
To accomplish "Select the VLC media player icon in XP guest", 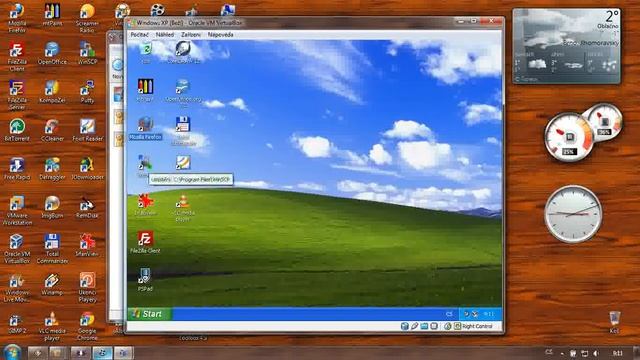I will [183, 207].
